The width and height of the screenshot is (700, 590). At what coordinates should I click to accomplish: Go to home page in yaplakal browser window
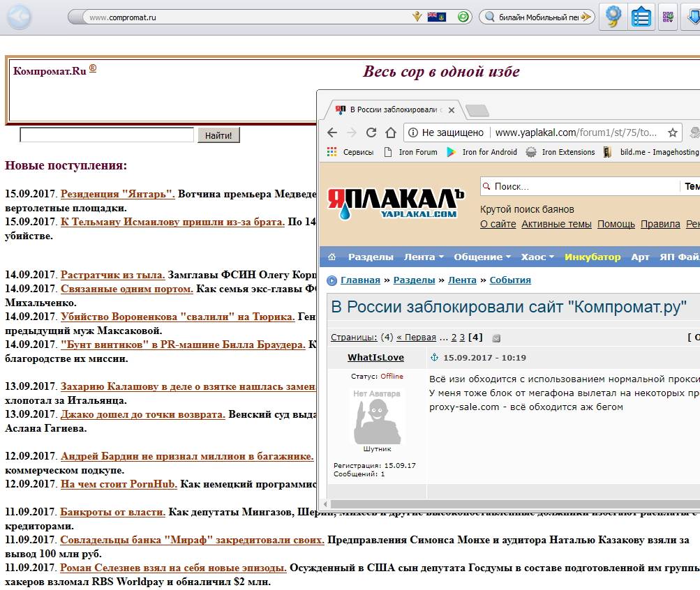tap(391, 133)
